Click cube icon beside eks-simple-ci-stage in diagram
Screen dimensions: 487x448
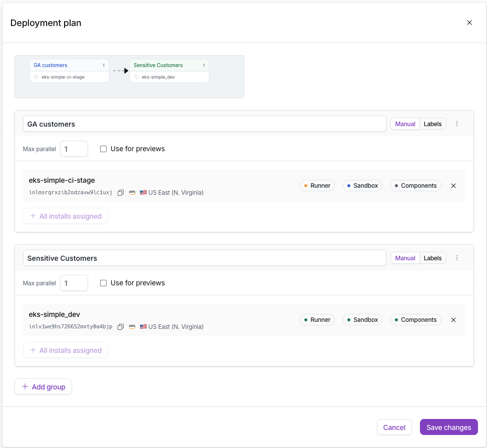pos(37,77)
